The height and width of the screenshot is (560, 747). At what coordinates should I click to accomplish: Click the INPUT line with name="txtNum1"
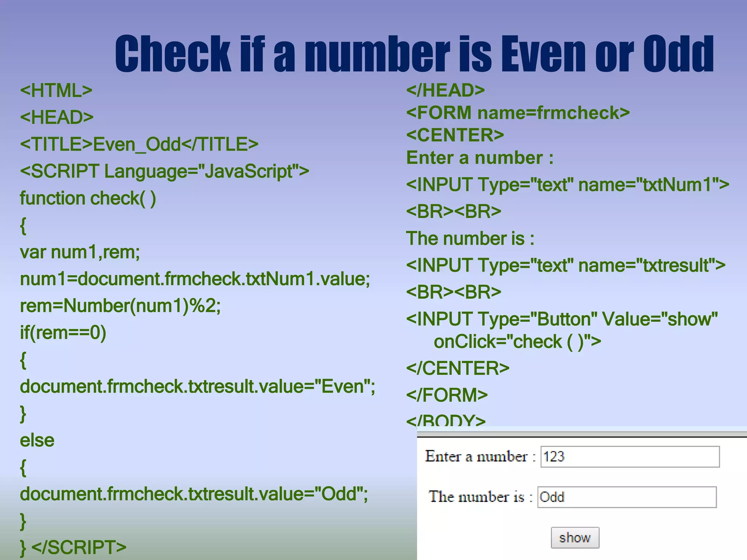click(x=568, y=184)
